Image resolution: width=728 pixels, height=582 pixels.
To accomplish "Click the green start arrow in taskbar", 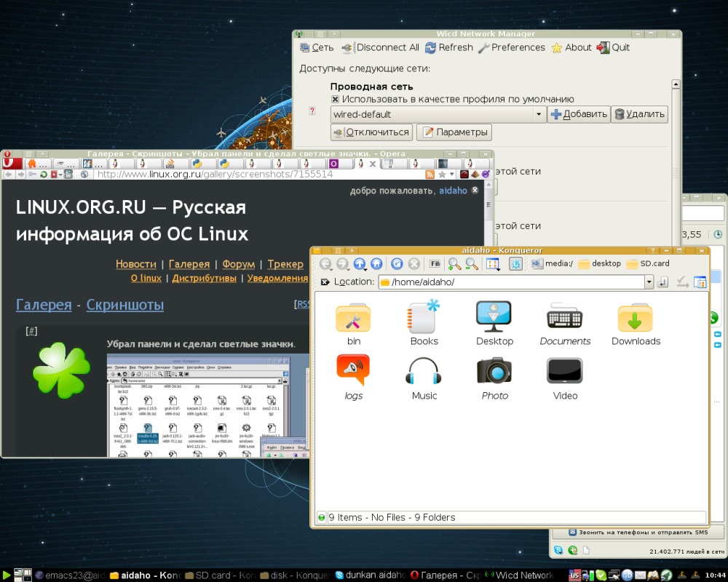I will tap(6, 575).
